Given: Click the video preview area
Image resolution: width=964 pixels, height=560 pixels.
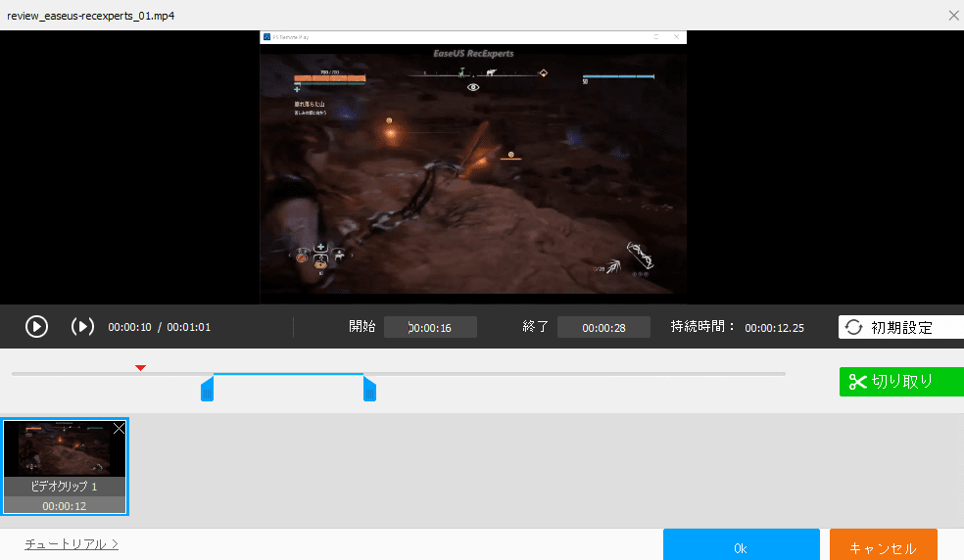Looking at the screenshot, I should click(x=473, y=167).
